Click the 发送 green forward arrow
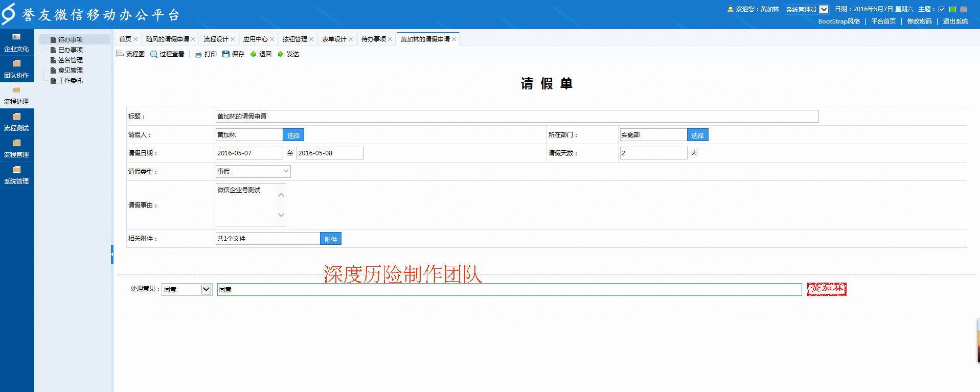 pyautogui.click(x=280, y=54)
